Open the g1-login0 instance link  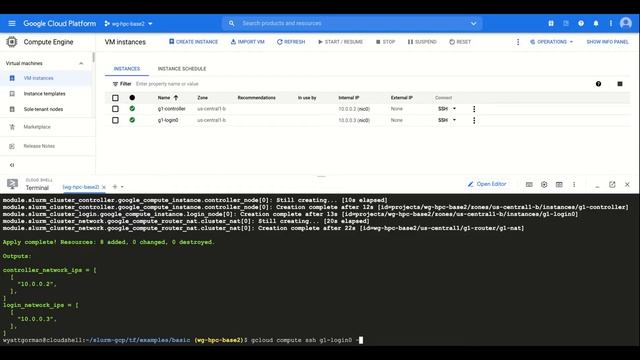click(168, 120)
